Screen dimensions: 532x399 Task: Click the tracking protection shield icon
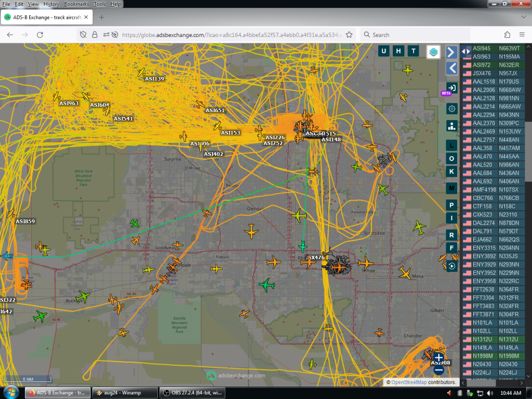click(x=83, y=35)
